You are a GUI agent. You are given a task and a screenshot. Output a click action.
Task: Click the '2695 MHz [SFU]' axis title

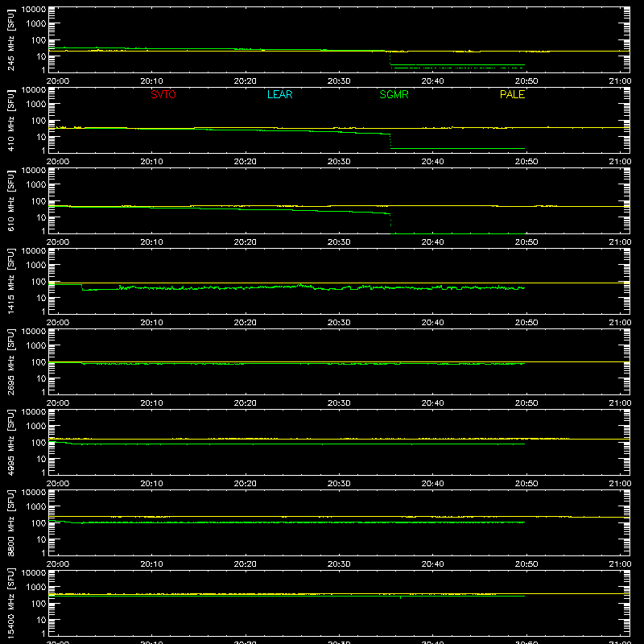pos(10,361)
